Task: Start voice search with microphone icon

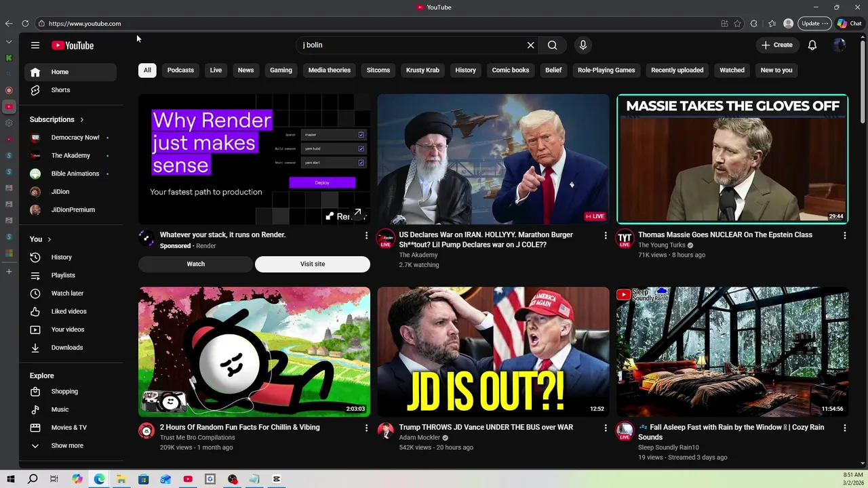Action: pyautogui.click(x=583, y=45)
